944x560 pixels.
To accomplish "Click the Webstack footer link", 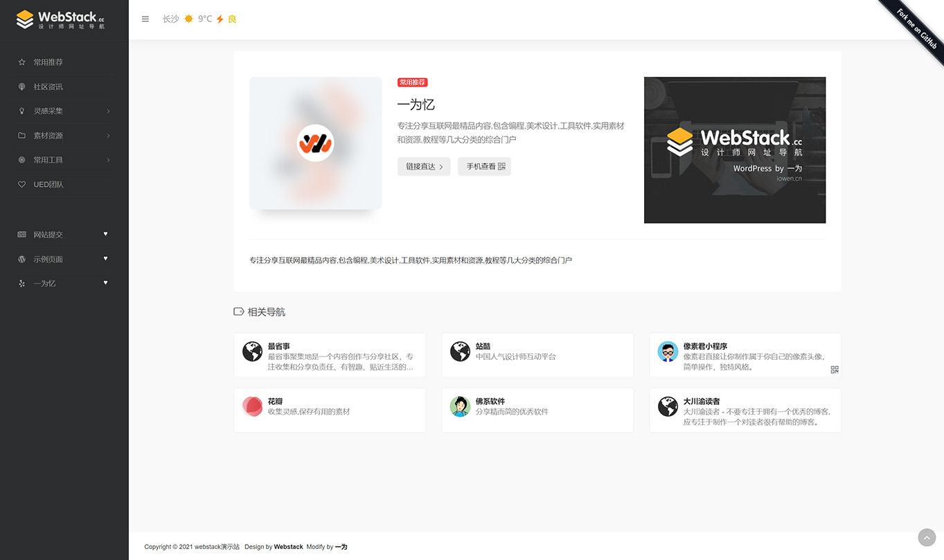I will coord(288,547).
